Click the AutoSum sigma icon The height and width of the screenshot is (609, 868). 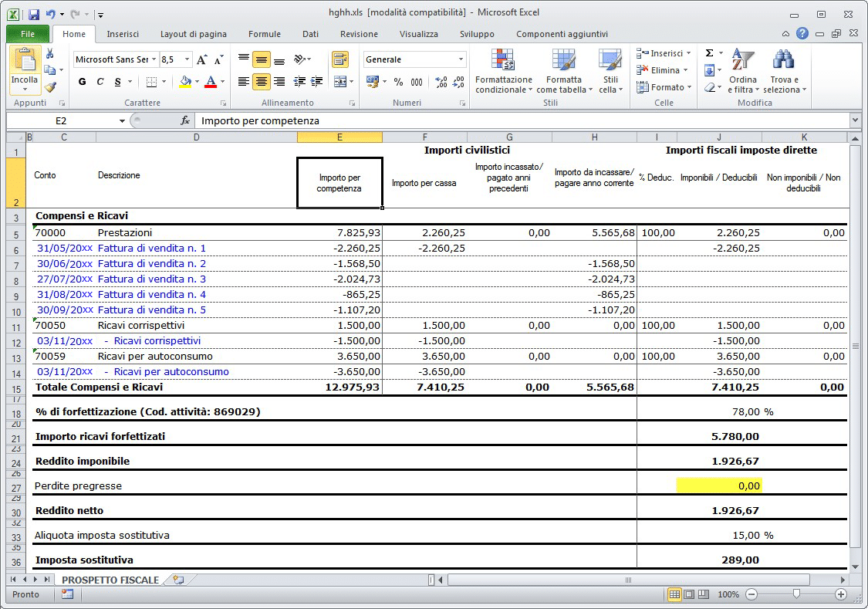tap(709, 53)
